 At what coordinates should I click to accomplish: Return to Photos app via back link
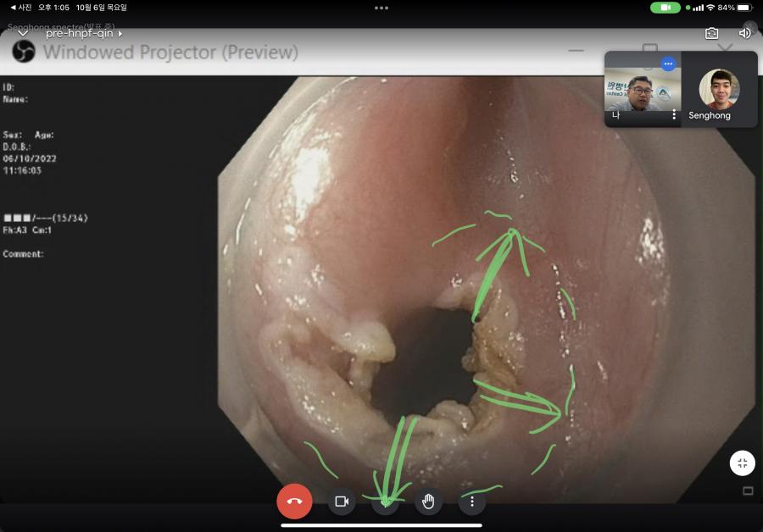click(x=20, y=8)
